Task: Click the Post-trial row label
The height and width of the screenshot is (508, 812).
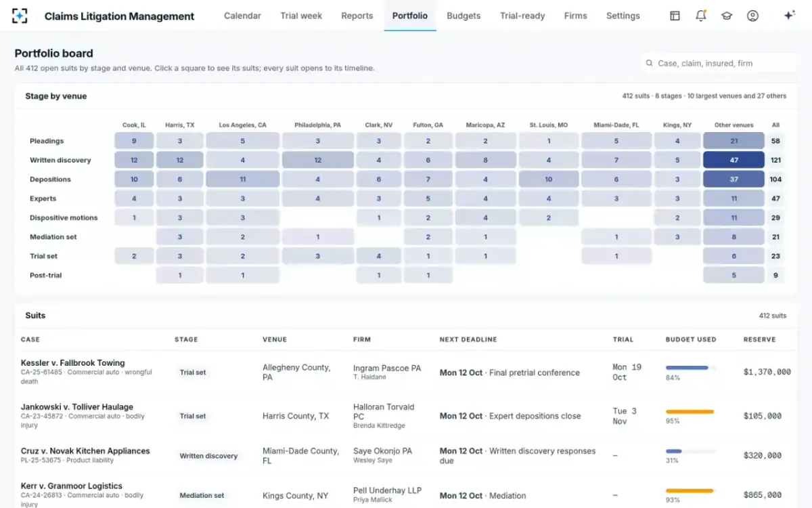Action: pyautogui.click(x=46, y=275)
